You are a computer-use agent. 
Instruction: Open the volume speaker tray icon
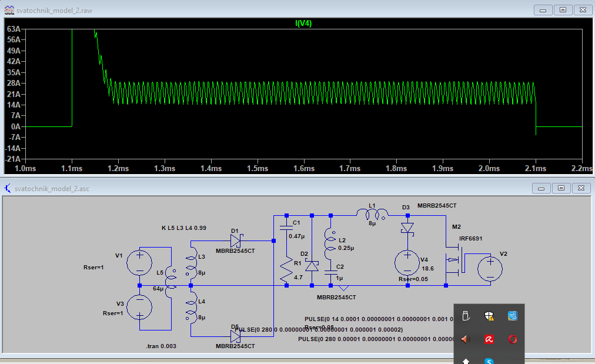(x=465, y=339)
